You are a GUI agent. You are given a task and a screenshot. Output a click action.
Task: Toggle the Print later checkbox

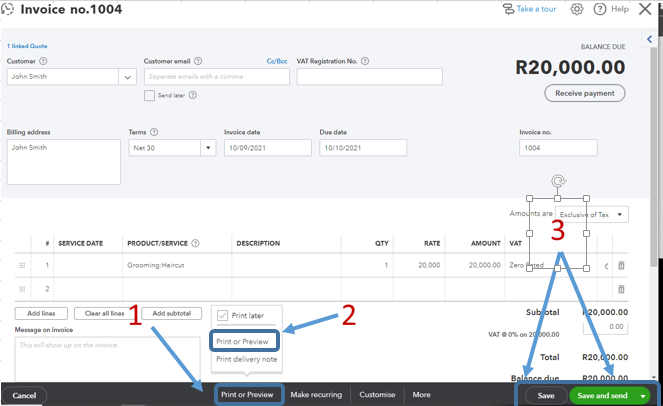pyautogui.click(x=222, y=315)
